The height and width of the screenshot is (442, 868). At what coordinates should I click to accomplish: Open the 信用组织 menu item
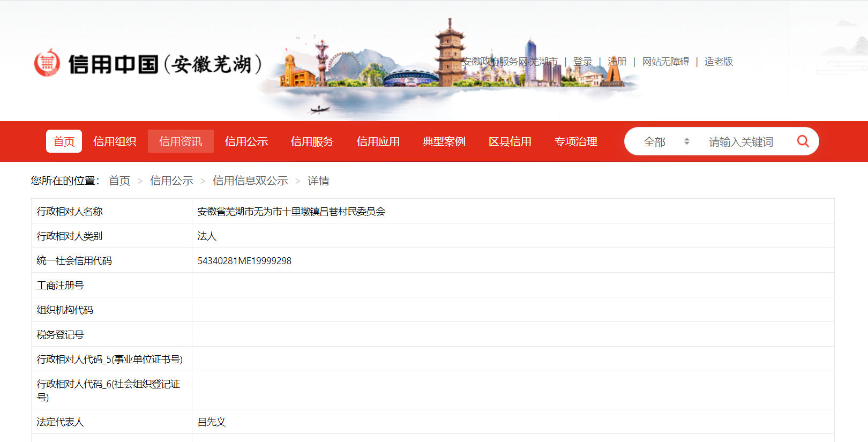pyautogui.click(x=115, y=141)
